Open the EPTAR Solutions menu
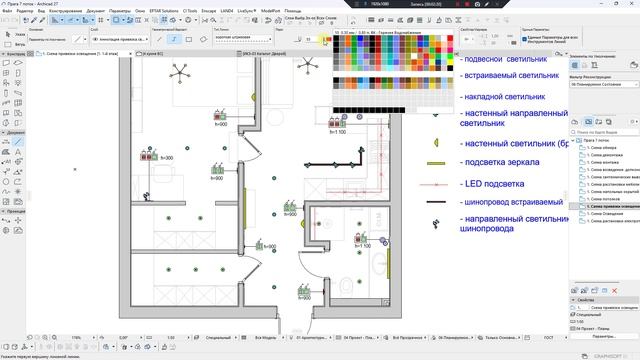 click(164, 11)
